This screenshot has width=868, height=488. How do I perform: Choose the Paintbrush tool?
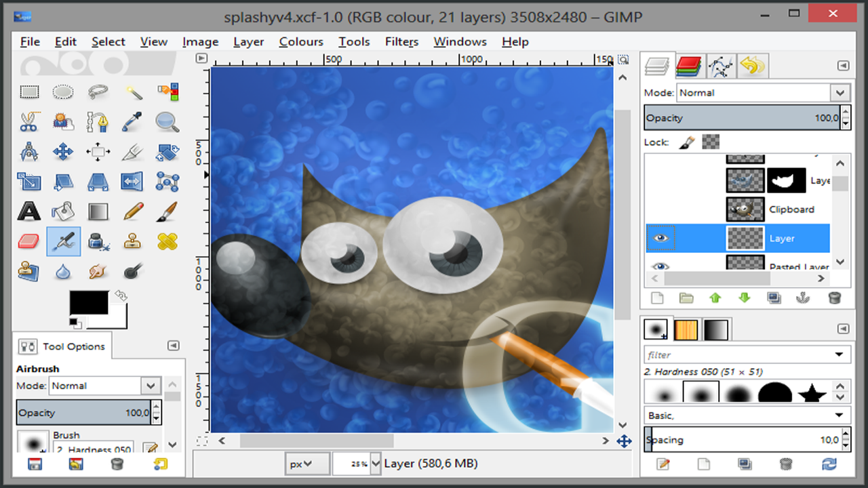click(x=167, y=211)
